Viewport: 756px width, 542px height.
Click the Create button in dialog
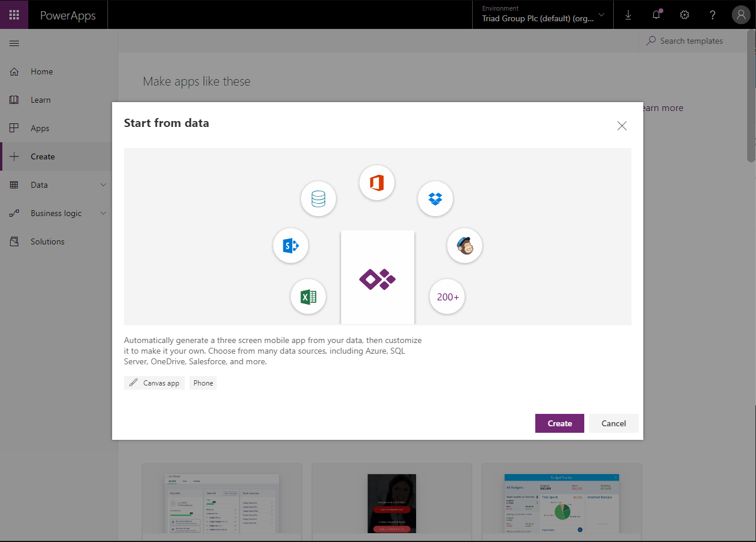[559, 423]
